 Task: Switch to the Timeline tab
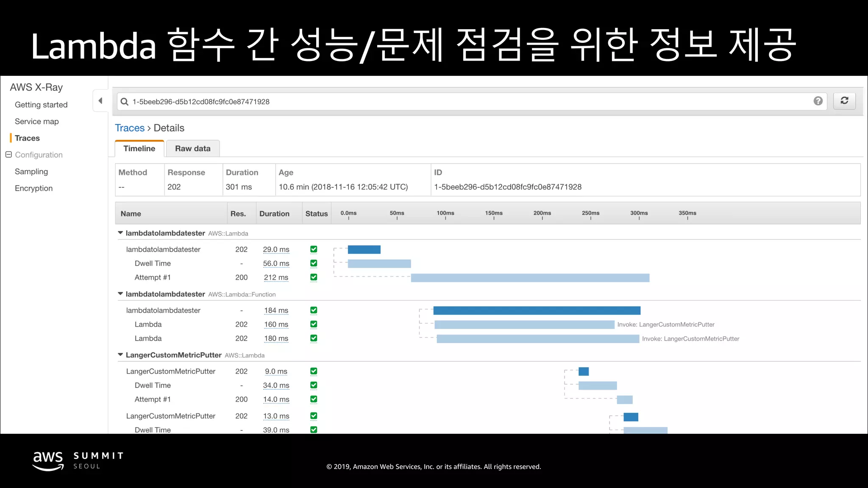click(139, 149)
